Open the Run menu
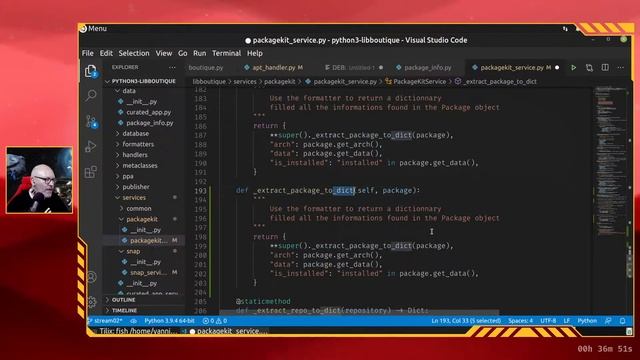Screen dimensions: 640x360 click(x=200, y=53)
